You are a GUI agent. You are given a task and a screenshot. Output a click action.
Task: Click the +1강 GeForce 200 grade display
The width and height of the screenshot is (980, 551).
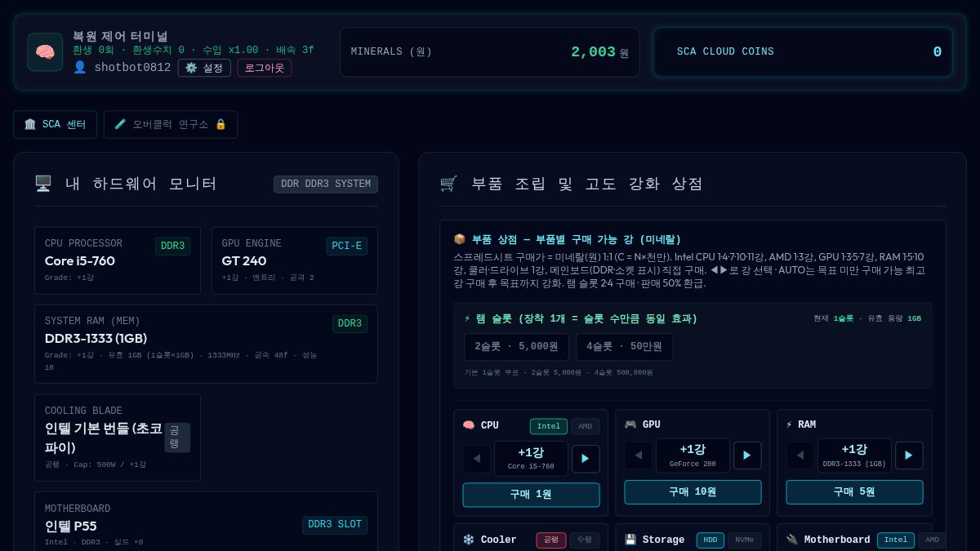tap(693, 455)
